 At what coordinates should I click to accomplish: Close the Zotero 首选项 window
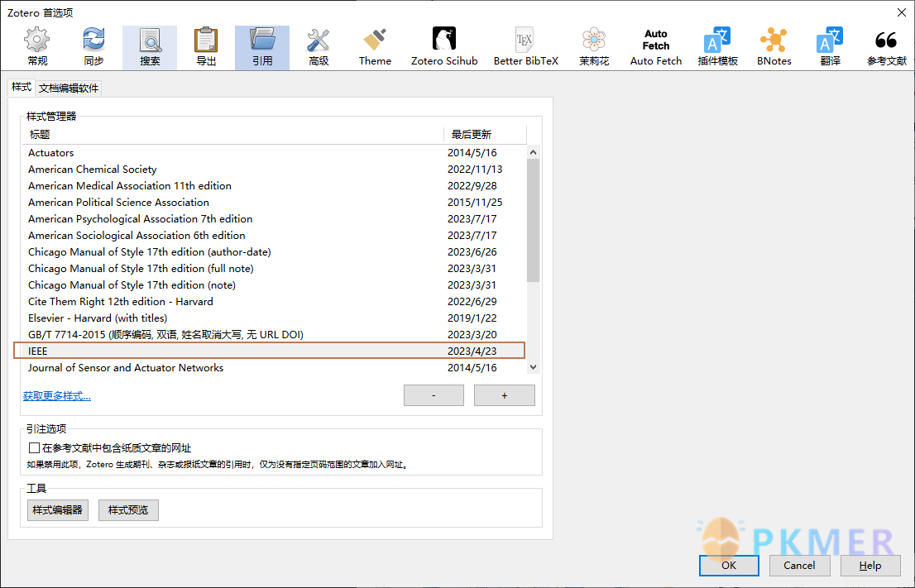point(901,12)
